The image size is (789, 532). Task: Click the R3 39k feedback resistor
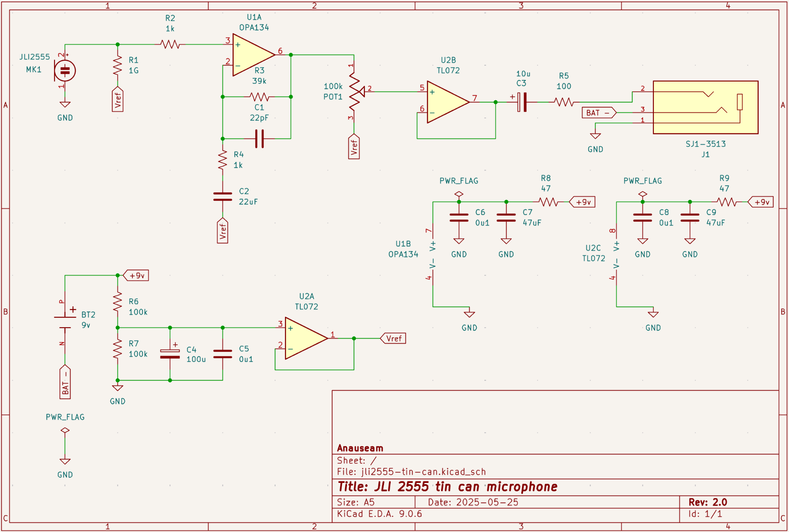pyautogui.click(x=259, y=96)
